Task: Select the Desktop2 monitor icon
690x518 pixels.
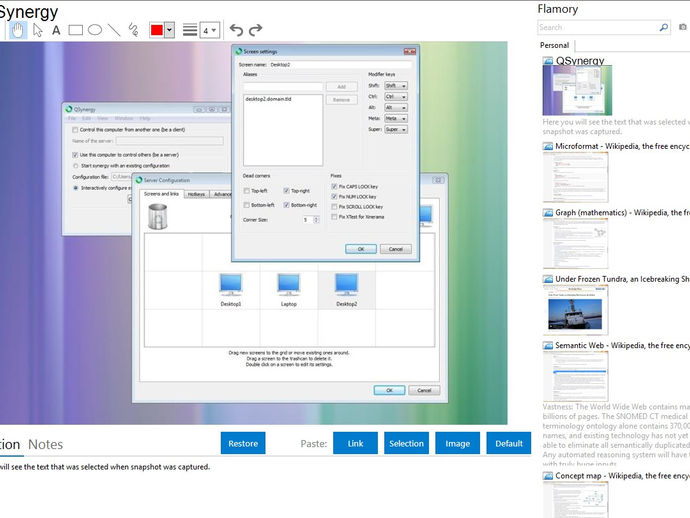Action: (346, 284)
